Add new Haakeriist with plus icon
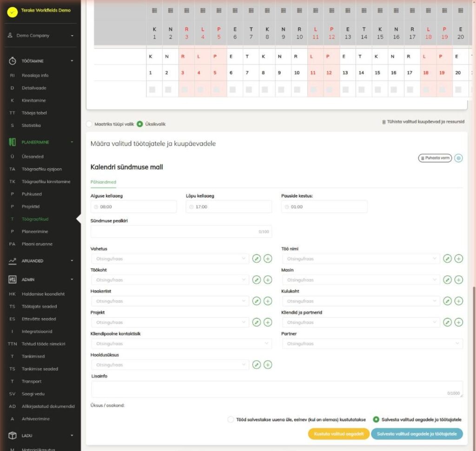The height and width of the screenshot is (451, 476). click(x=268, y=301)
